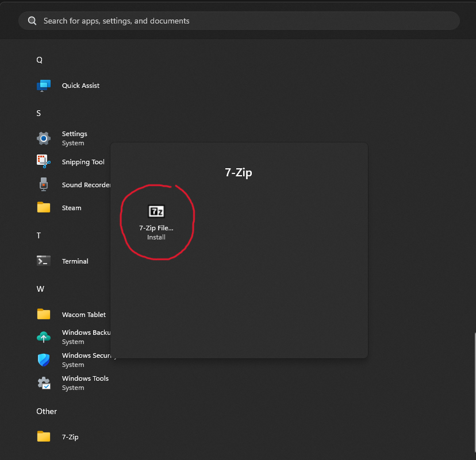Open the Quick Assist app icon
The image size is (476, 460).
tap(44, 86)
